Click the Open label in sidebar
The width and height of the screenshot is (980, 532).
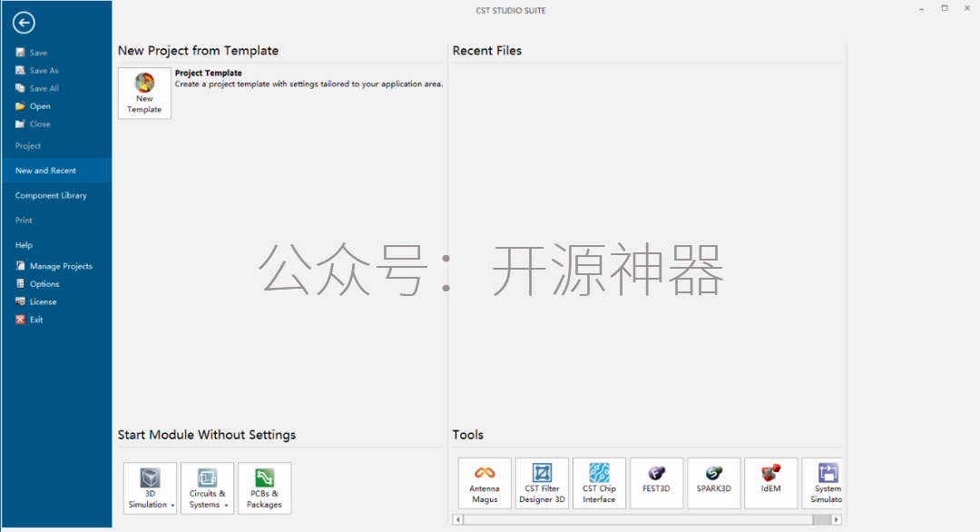click(40, 106)
